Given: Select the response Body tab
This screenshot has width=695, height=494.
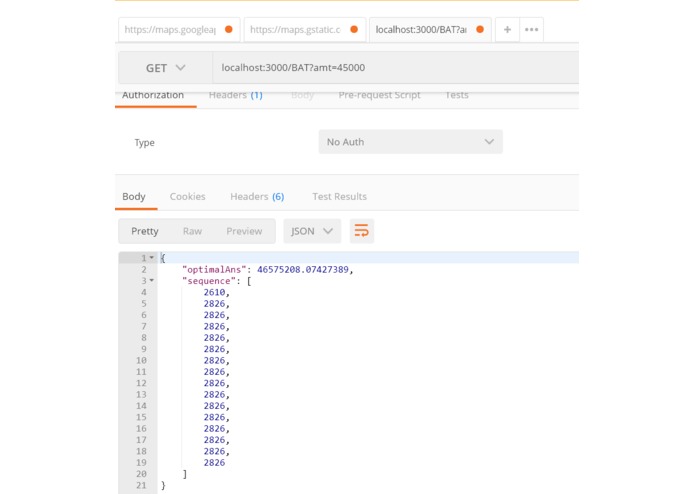Looking at the screenshot, I should pos(134,196).
